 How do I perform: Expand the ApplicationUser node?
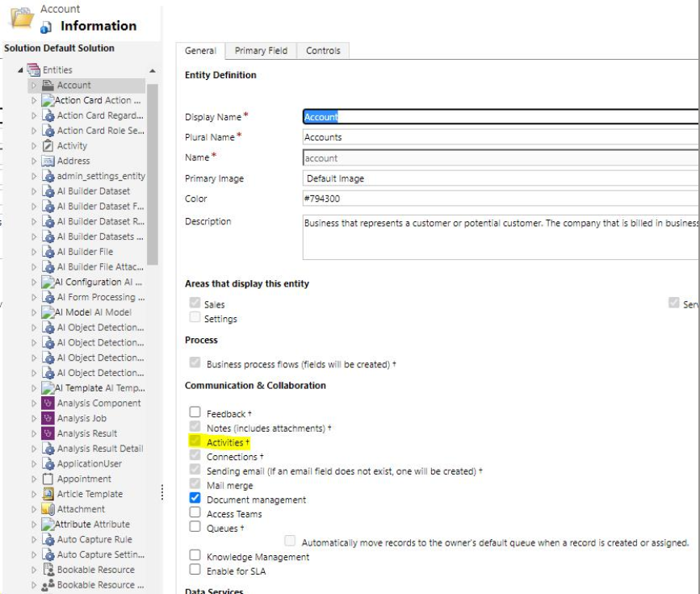[34, 464]
